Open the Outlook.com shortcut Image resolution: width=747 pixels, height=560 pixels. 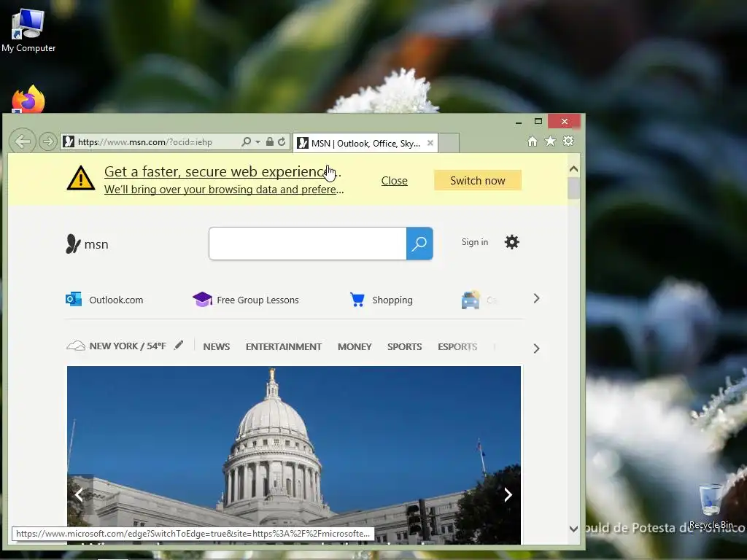[x=104, y=300]
